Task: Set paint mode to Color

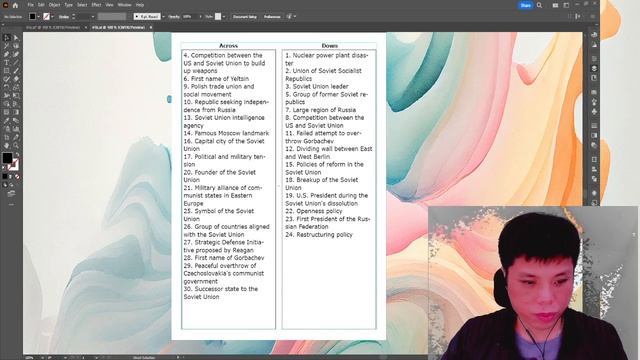Action: pyautogui.click(x=5, y=177)
